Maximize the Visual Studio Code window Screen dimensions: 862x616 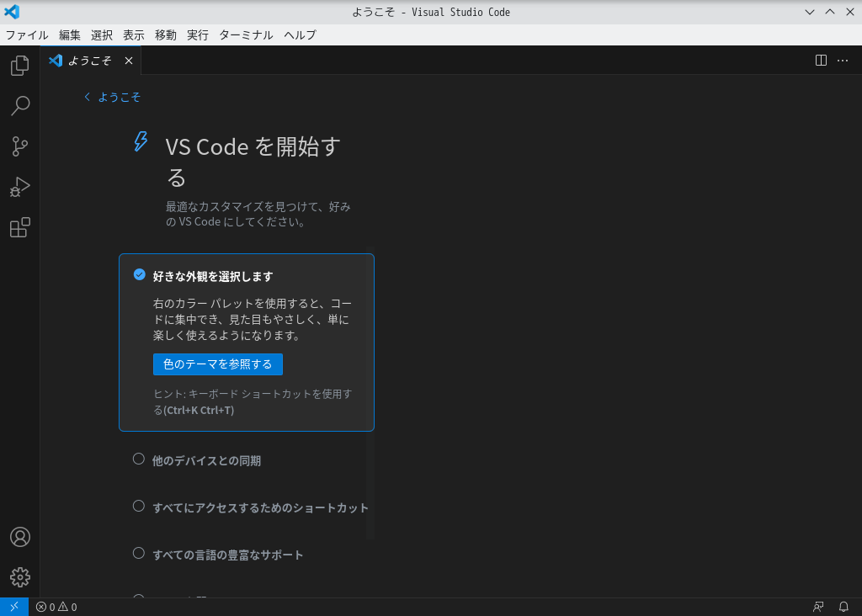tap(829, 12)
